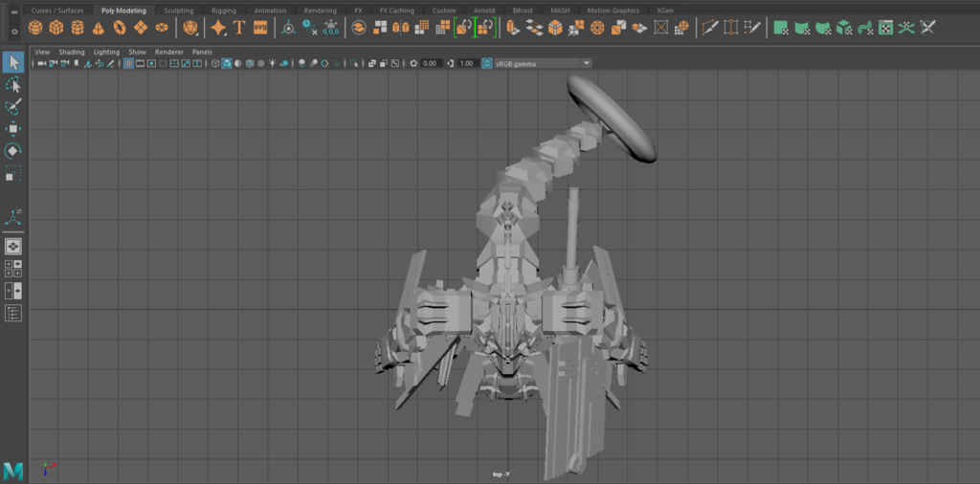Click the bevel shelf icon
The height and width of the screenshot is (484, 980).
coord(555,28)
